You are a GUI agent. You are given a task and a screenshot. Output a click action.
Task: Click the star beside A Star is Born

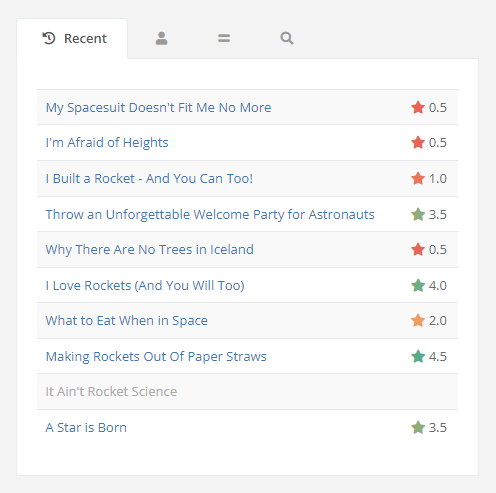coord(418,427)
